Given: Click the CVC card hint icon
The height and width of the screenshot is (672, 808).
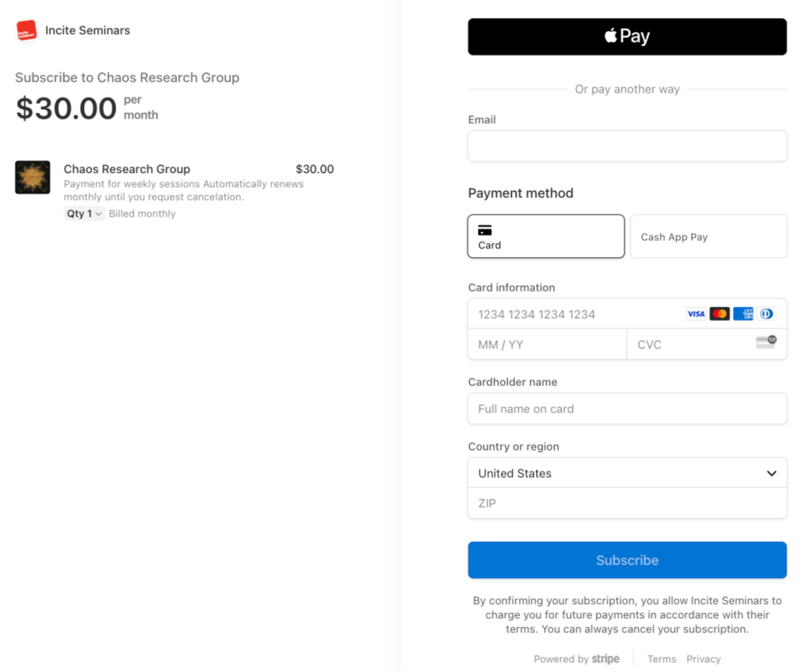Looking at the screenshot, I should [x=765, y=342].
